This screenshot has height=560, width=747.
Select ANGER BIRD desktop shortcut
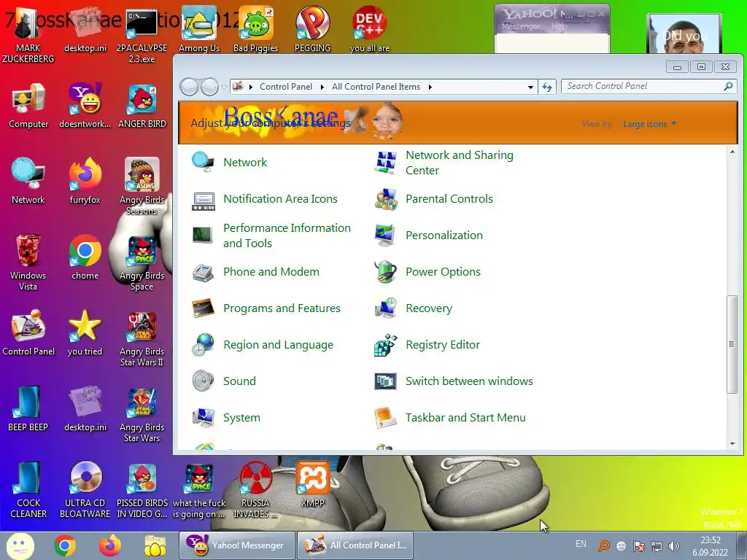[x=142, y=106]
